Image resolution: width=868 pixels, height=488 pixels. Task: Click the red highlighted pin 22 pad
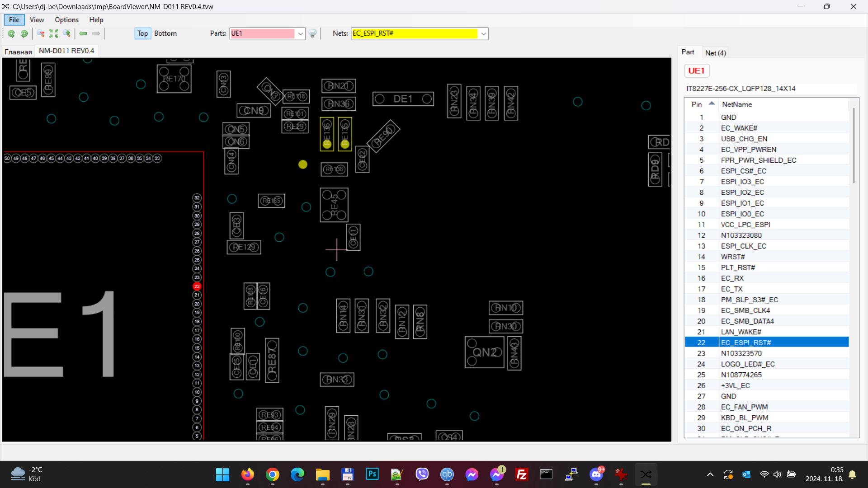pyautogui.click(x=197, y=286)
